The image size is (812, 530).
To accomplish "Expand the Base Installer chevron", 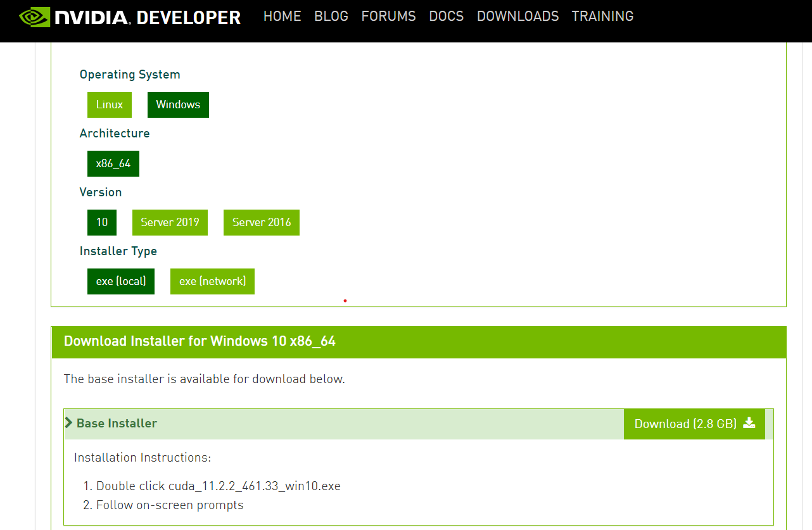I will pos(68,423).
